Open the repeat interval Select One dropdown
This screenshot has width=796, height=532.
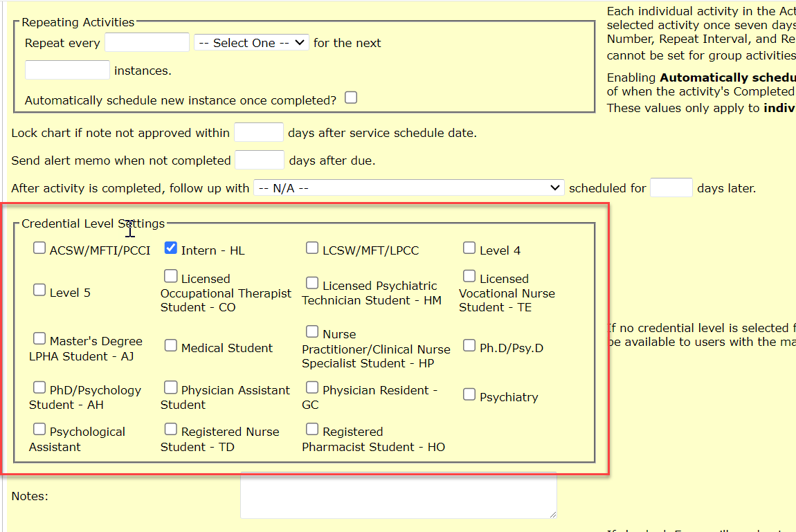coord(251,43)
